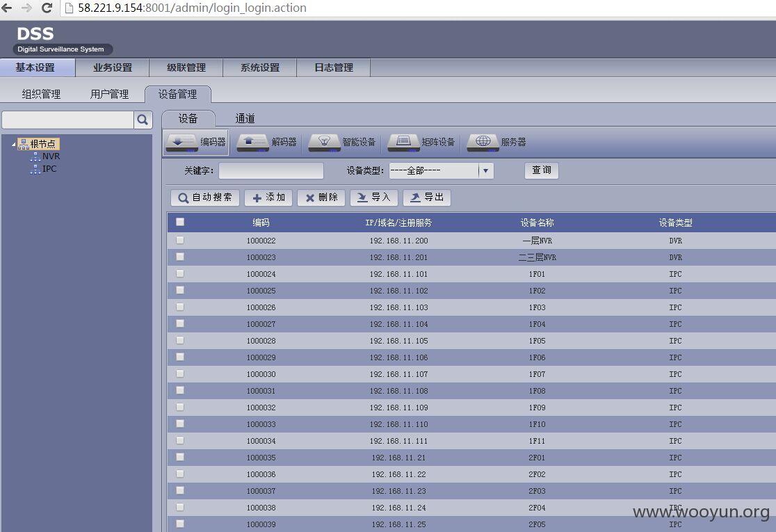Viewport: 776px width, 532px height.
Task: Click the DSS logo
Action: click(35, 33)
